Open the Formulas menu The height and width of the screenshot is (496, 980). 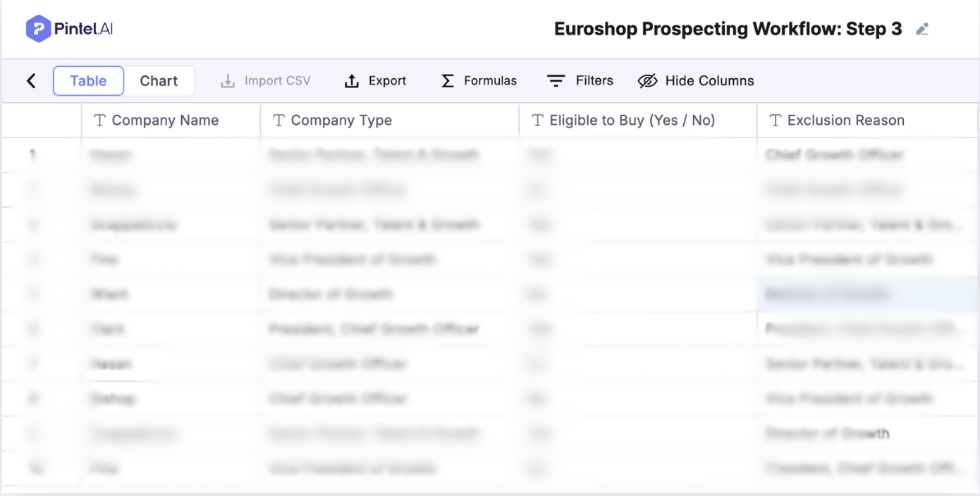[490, 81]
